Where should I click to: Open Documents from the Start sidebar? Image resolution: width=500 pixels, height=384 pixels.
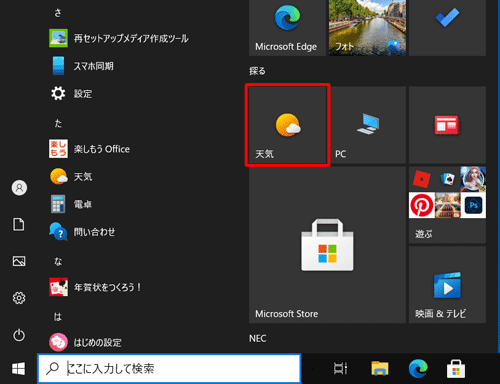coord(19,224)
